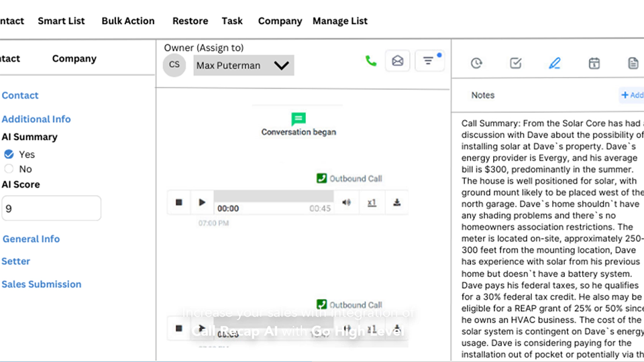Open the conversation filter icon

[429, 61]
